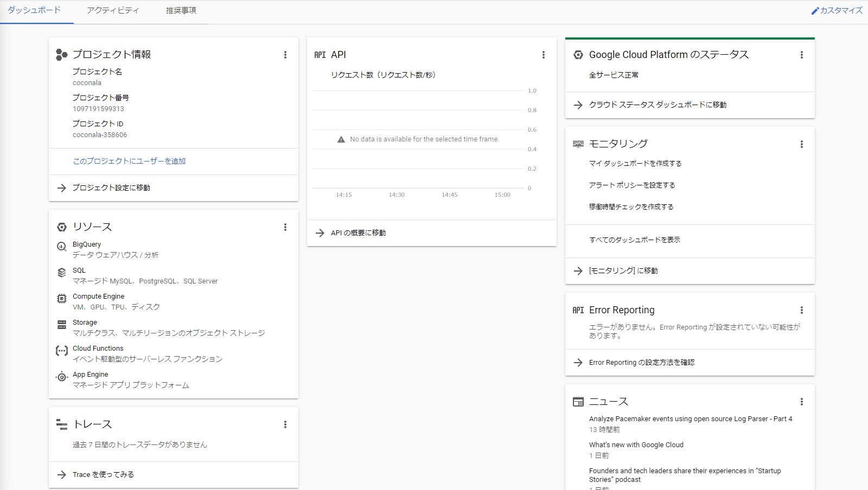
Task: Click the ニュース calendar icon
Action: 577,401
